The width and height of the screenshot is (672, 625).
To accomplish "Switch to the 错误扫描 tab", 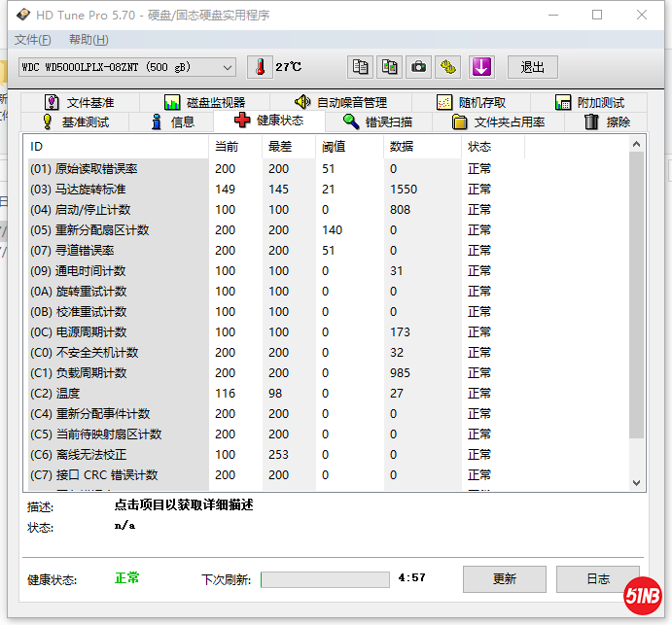I will tap(377, 122).
